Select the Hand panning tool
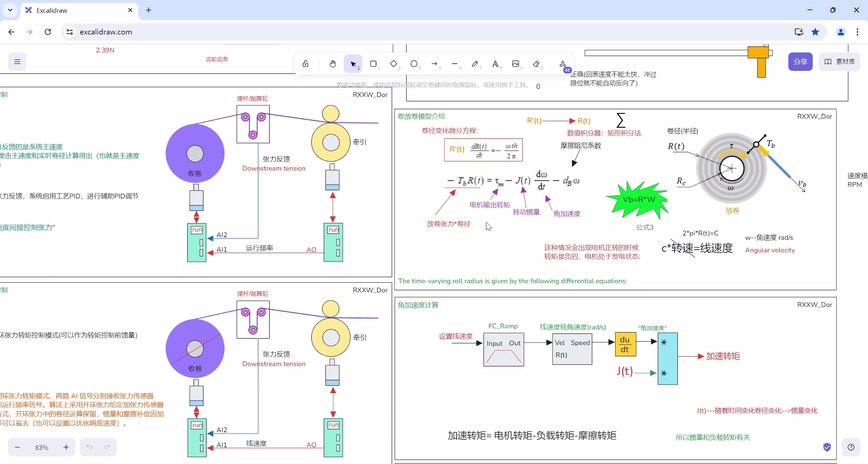 click(333, 64)
